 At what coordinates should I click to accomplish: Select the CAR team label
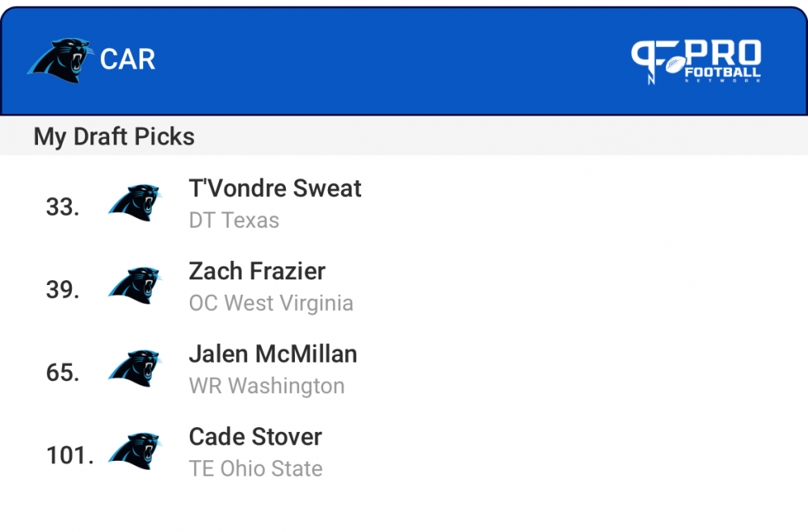tap(128, 60)
